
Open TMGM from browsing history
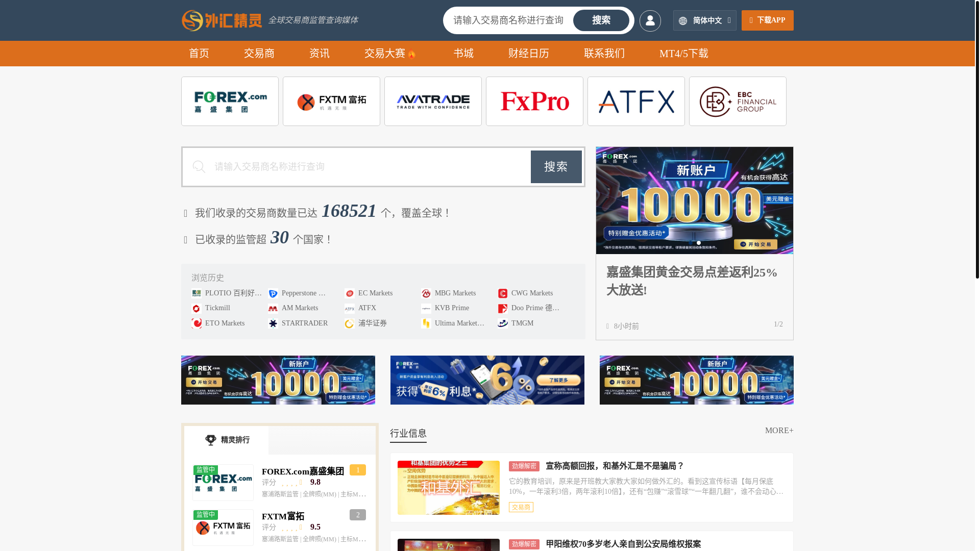516,323
